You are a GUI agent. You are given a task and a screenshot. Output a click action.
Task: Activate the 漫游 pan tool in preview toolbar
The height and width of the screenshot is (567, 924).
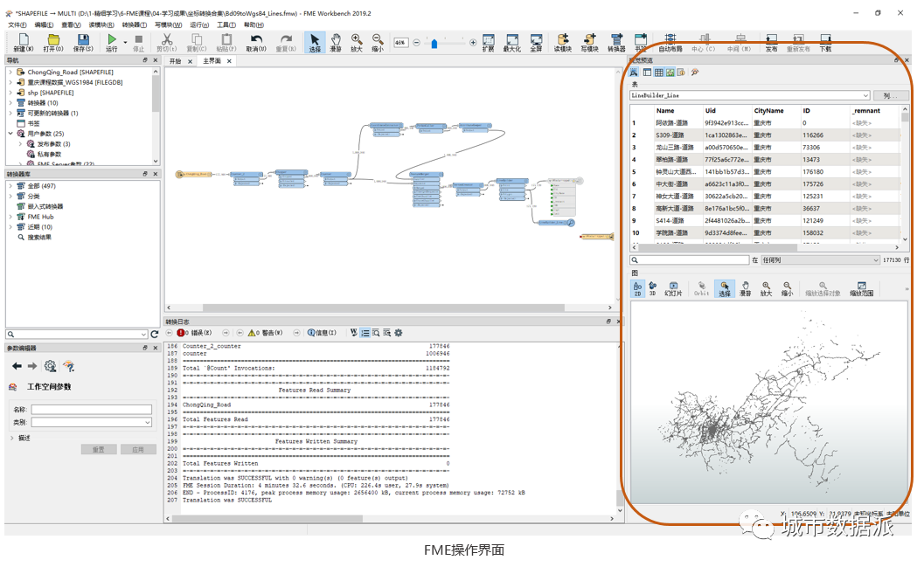click(746, 288)
